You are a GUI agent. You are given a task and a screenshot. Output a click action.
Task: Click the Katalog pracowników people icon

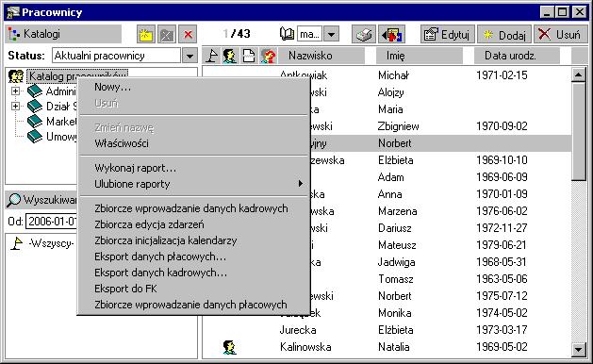click(x=16, y=76)
